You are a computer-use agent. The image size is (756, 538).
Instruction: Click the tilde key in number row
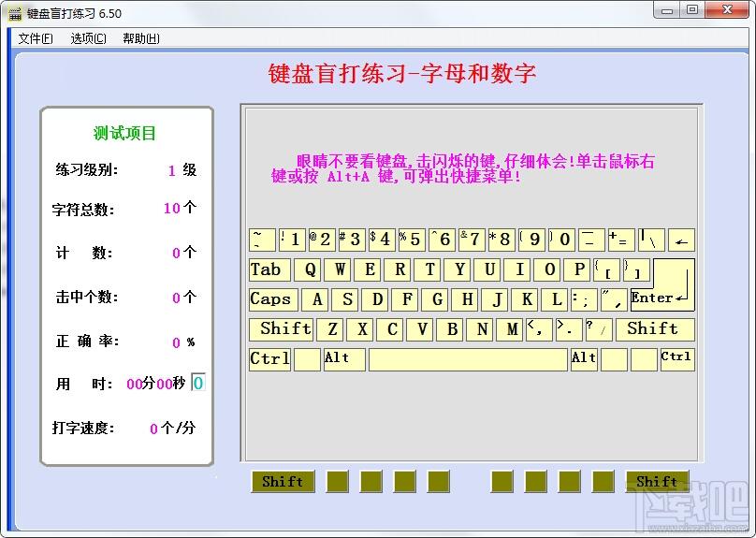(x=262, y=240)
